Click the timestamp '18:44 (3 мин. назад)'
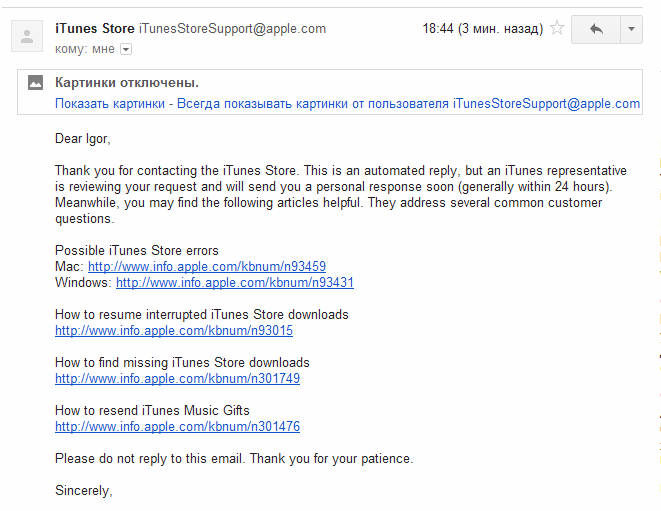Image resolution: width=661 pixels, height=511 pixels. tap(483, 29)
